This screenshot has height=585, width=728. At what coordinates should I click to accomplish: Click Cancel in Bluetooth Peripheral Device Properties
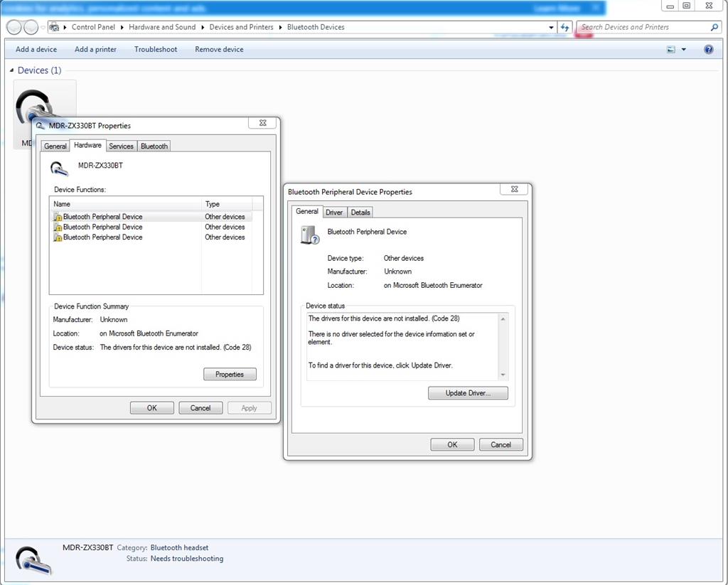point(501,445)
